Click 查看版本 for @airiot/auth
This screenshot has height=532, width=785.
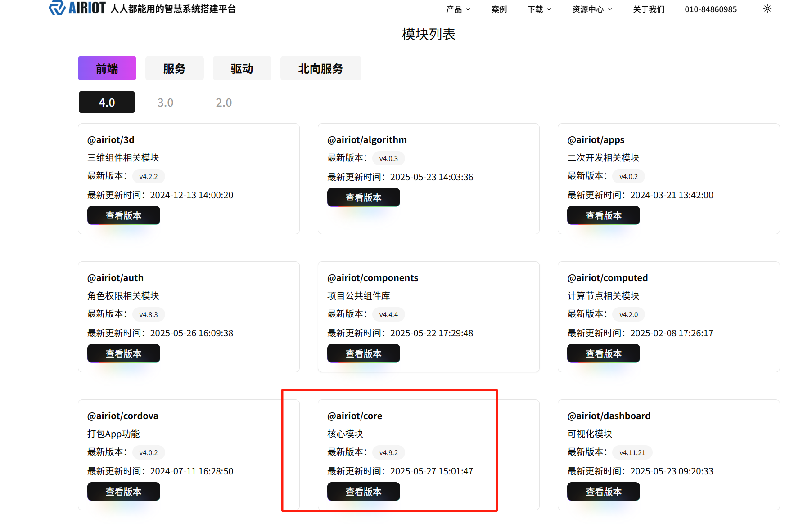pyautogui.click(x=124, y=353)
